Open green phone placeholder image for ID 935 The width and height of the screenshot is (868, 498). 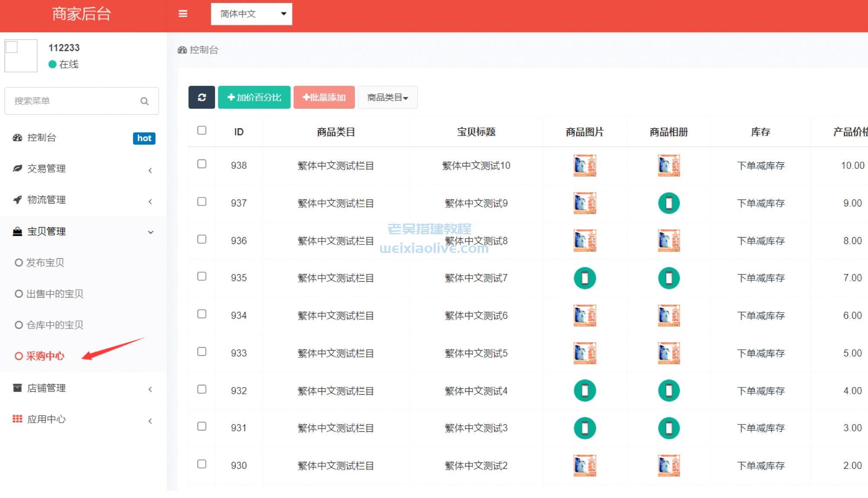point(585,278)
